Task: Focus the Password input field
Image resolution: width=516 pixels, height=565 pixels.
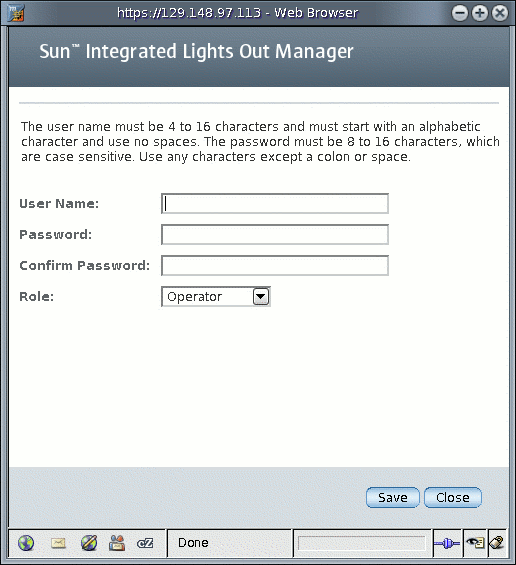Action: click(x=275, y=235)
